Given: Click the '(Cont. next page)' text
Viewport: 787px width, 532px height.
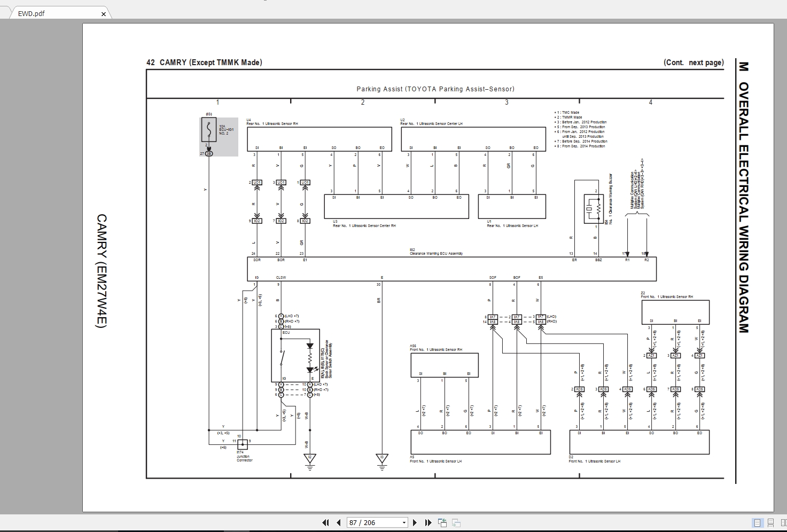Looking at the screenshot, I should [x=694, y=62].
